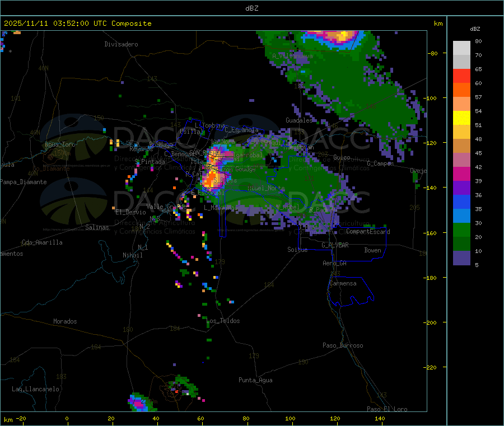Click the 'C_Campos' location label

[x=380, y=163]
